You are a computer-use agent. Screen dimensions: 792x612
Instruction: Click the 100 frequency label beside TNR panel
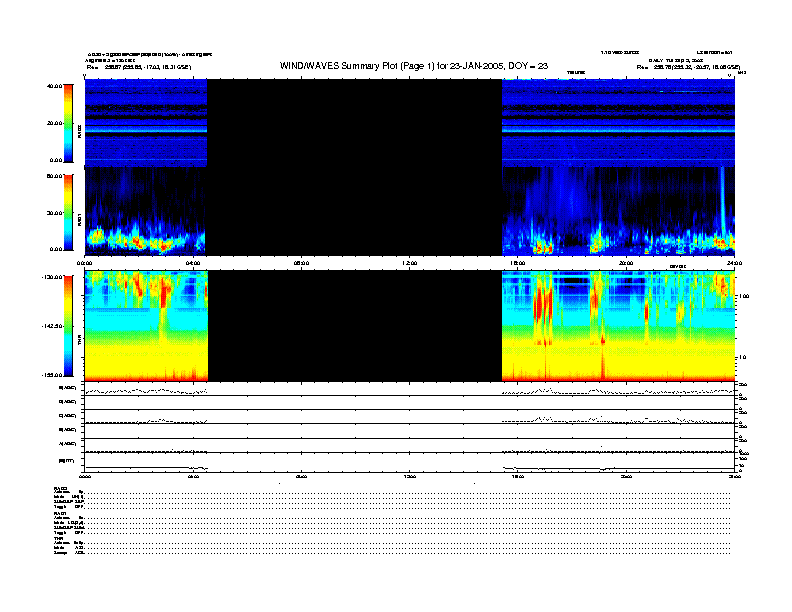point(744,296)
